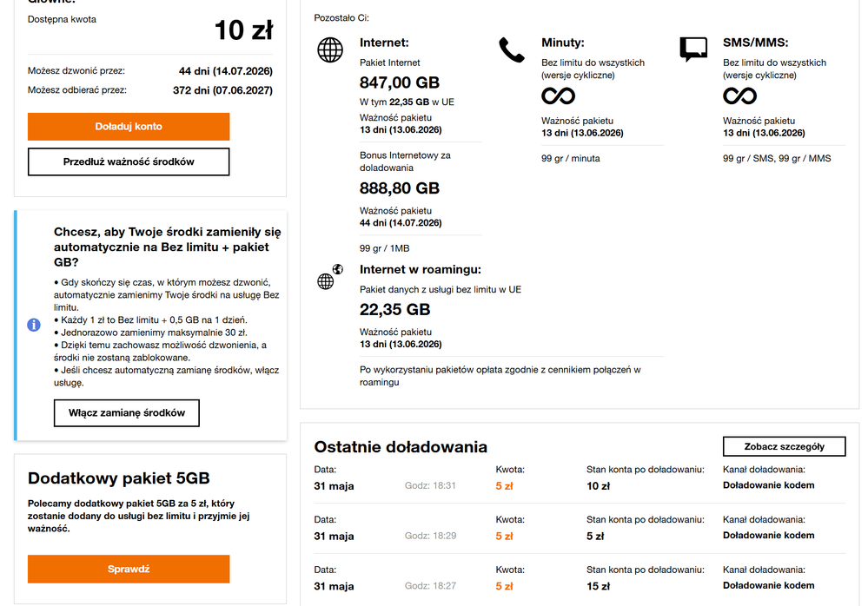Click Sprawdź for the 5GB package
Image resolution: width=868 pixels, height=606 pixels.
click(x=129, y=569)
